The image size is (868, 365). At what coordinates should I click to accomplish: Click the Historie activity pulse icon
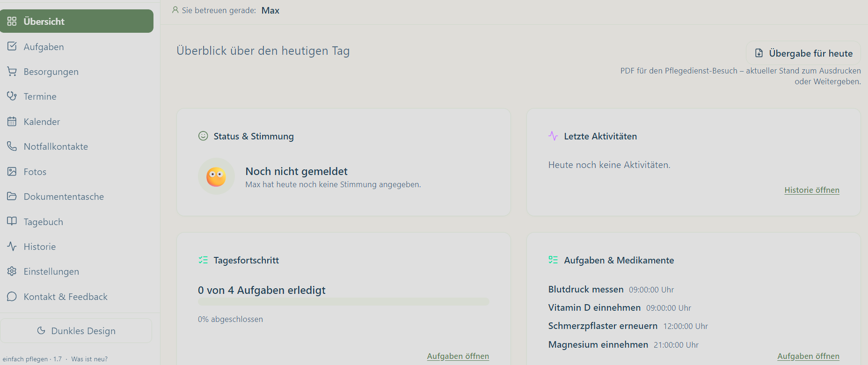[x=12, y=247]
